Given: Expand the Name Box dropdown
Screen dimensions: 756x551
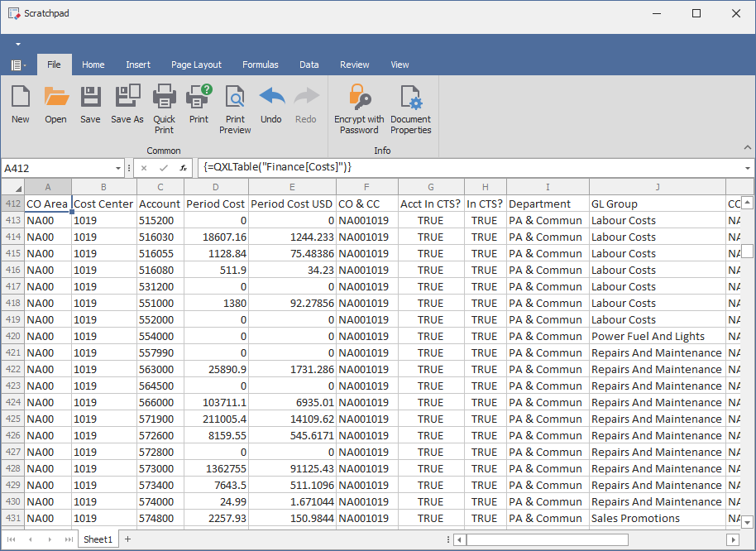Looking at the screenshot, I should (x=117, y=168).
